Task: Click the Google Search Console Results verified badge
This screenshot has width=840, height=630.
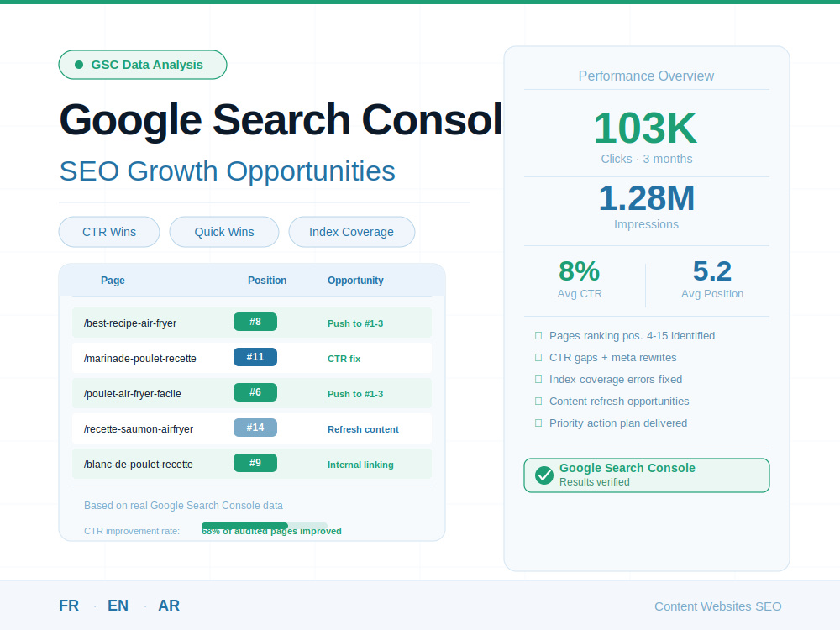Action: (647, 475)
